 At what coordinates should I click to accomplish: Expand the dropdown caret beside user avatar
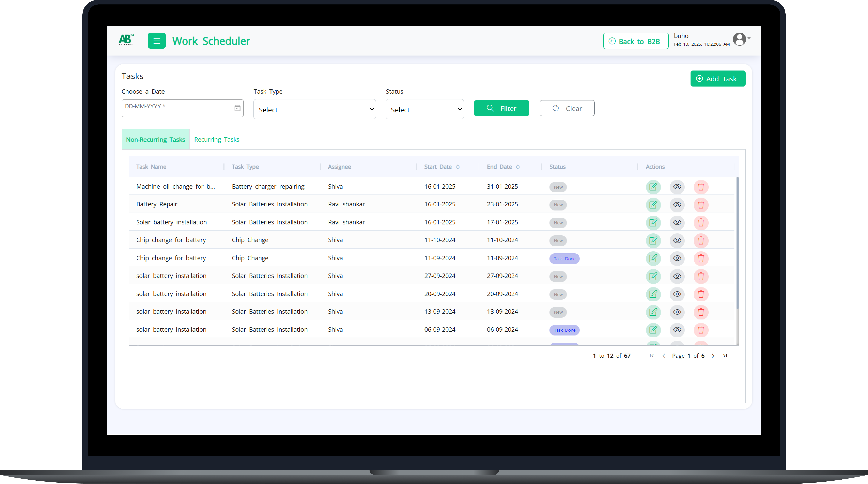coord(749,38)
